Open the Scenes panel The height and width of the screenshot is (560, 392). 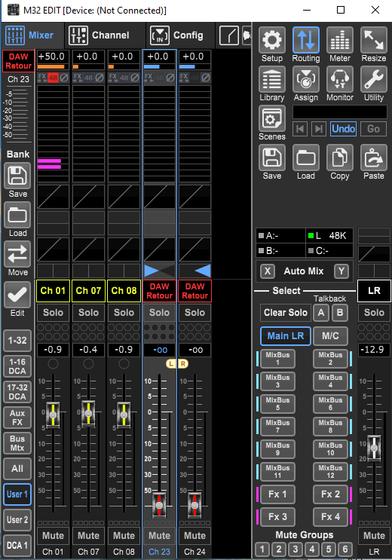272,118
